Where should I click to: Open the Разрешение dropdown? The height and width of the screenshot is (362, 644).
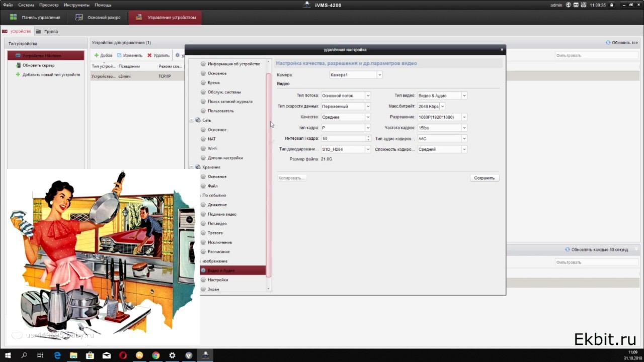pyautogui.click(x=442, y=117)
